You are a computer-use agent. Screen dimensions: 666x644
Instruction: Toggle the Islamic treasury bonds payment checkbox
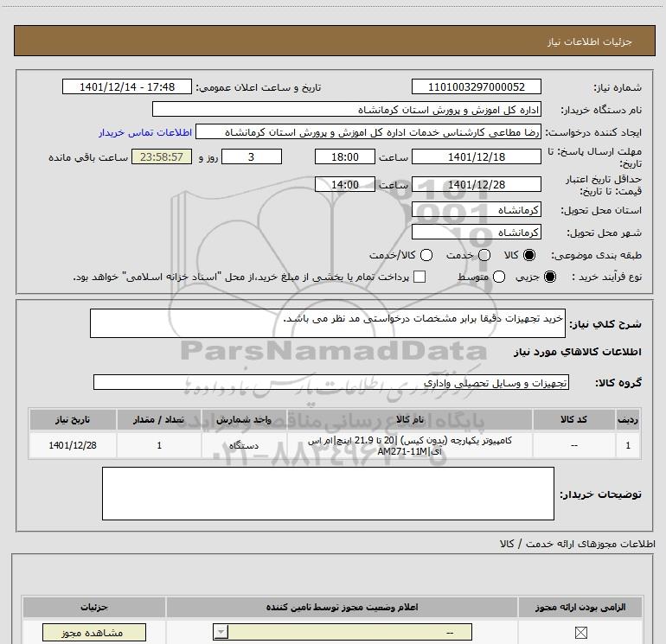click(419, 277)
